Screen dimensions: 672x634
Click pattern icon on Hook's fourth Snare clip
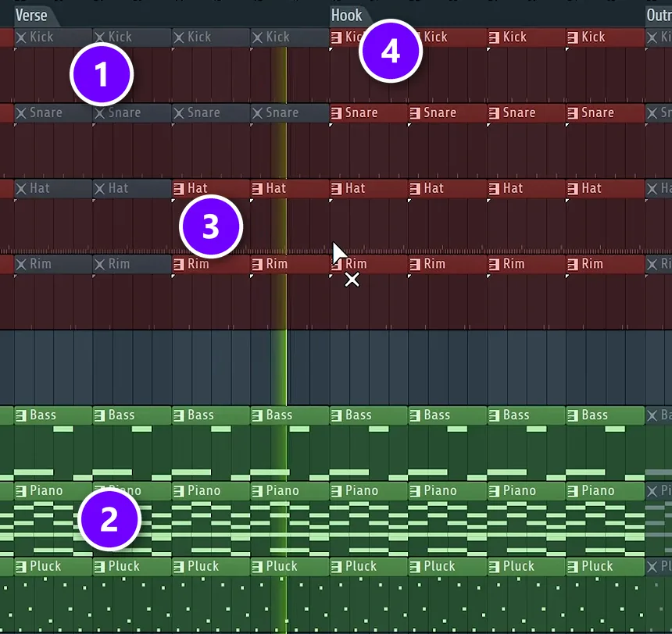[x=573, y=113]
